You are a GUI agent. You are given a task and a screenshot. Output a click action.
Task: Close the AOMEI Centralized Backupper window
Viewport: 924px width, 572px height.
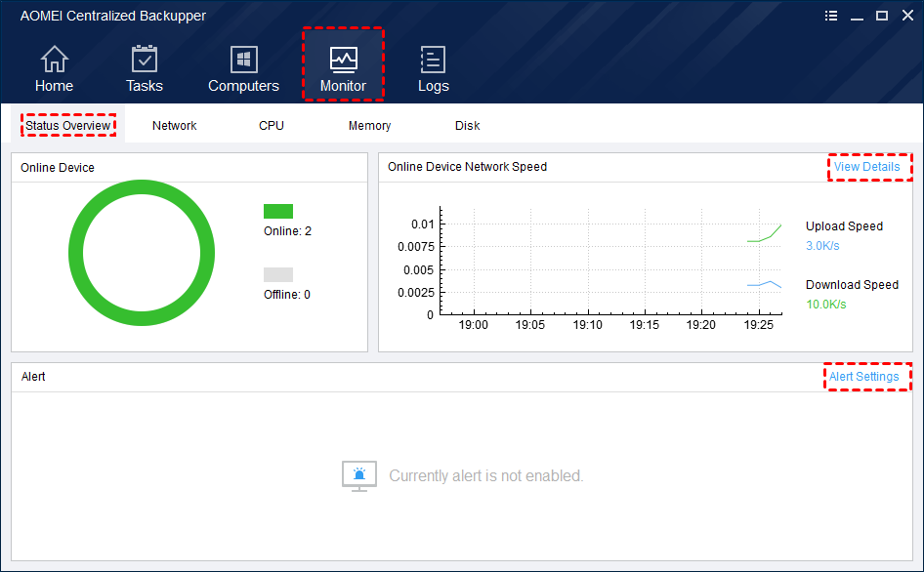click(x=907, y=16)
